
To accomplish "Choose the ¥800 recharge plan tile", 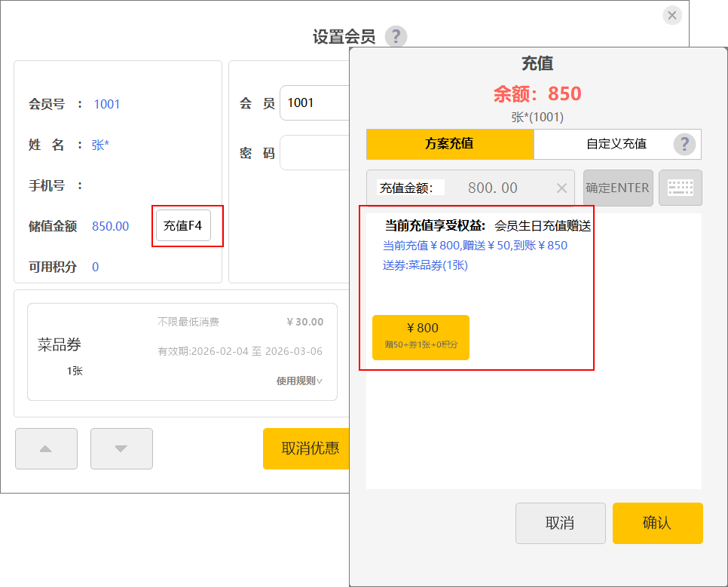I will coord(421,337).
